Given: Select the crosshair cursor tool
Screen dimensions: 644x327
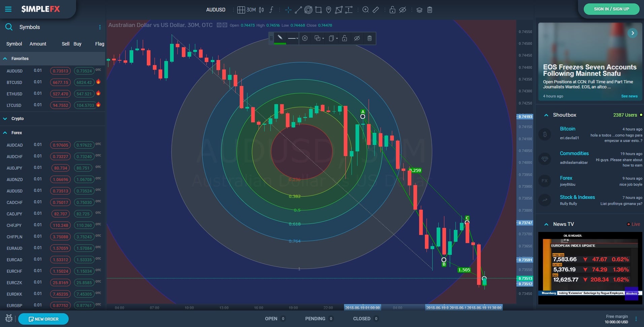Looking at the screenshot, I should click(x=288, y=10).
